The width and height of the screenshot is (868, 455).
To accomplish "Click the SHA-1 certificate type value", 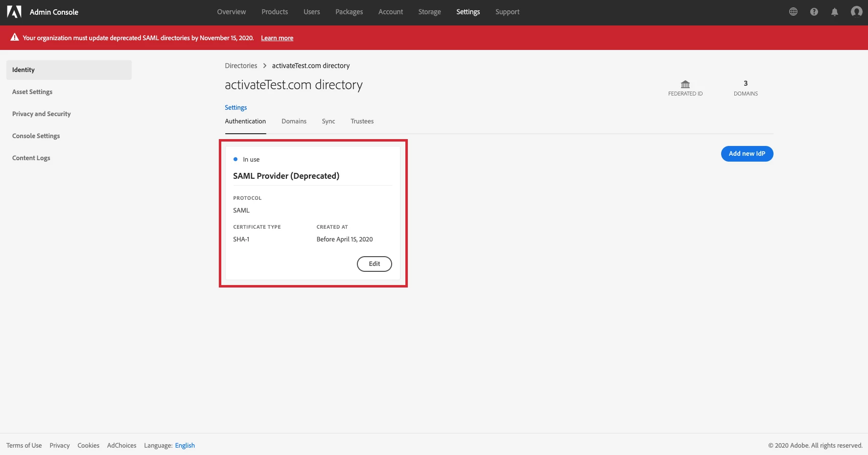I will pyautogui.click(x=241, y=239).
